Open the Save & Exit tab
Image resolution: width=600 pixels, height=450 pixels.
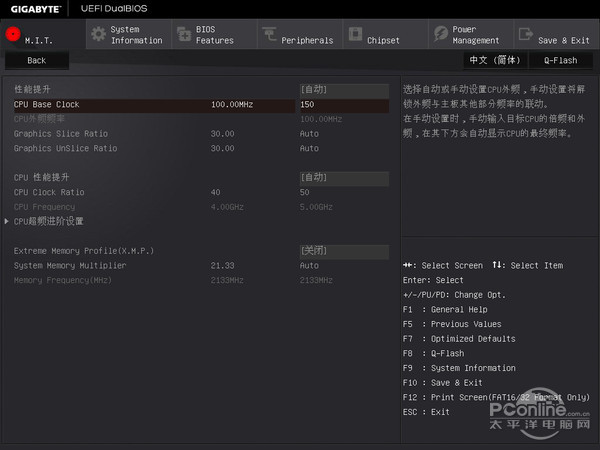pos(557,34)
